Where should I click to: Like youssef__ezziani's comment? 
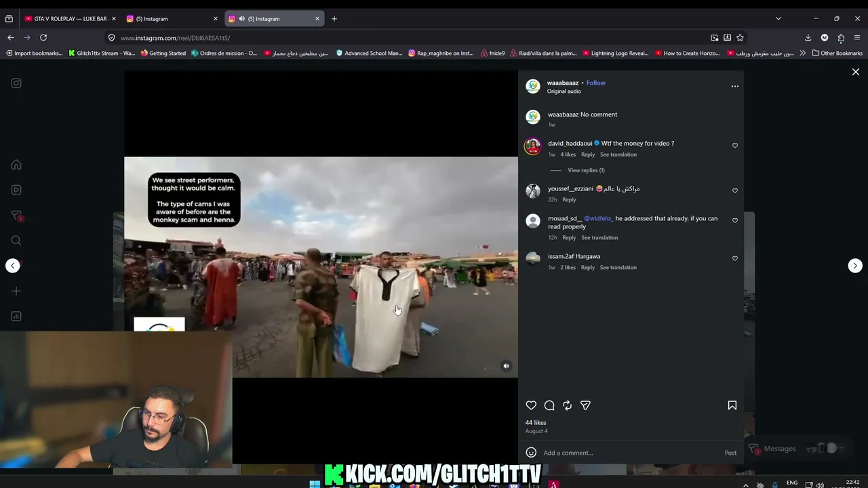coord(735,191)
